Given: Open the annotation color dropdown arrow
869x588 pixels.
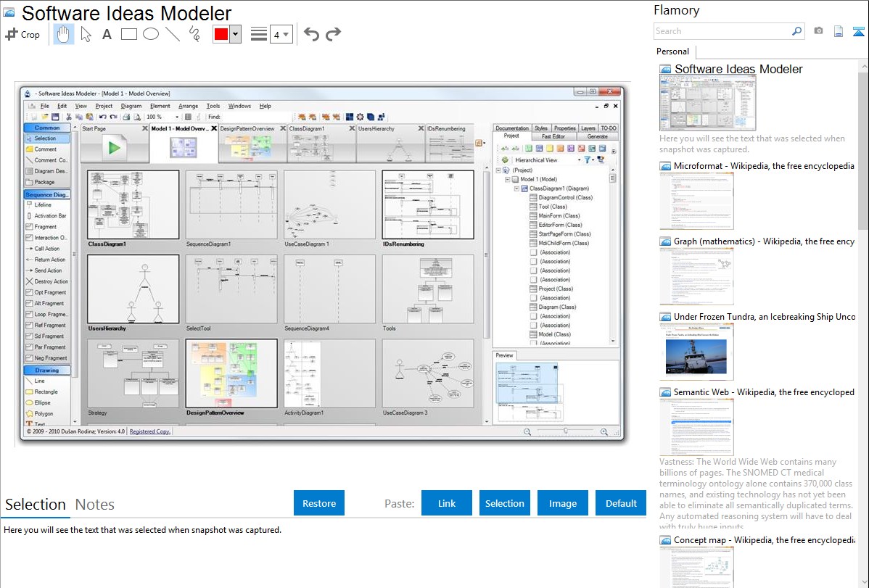Looking at the screenshot, I should (x=235, y=34).
